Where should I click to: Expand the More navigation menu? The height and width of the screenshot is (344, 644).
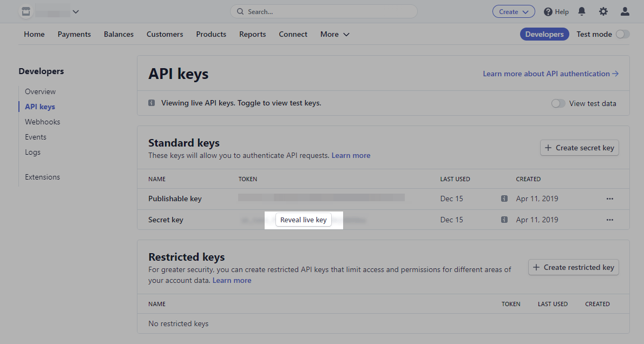(x=334, y=34)
